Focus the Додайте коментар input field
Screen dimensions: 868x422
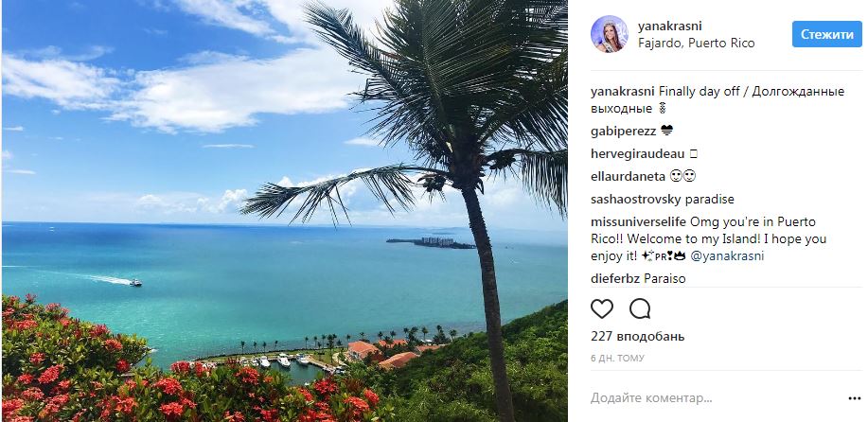pyautogui.click(x=714, y=397)
